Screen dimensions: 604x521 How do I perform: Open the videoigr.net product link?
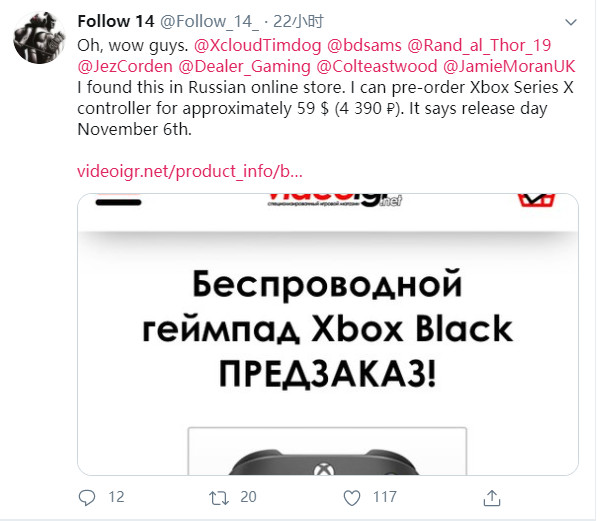point(190,171)
